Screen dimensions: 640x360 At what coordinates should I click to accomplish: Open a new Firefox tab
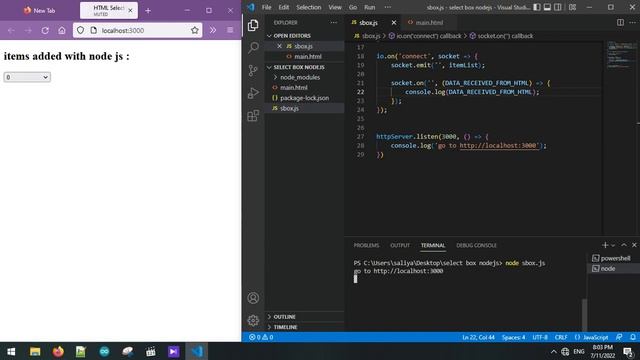coord(148,11)
